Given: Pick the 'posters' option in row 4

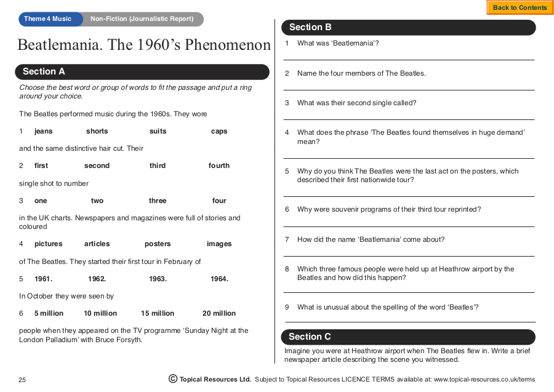Looking at the screenshot, I should click(x=158, y=244).
